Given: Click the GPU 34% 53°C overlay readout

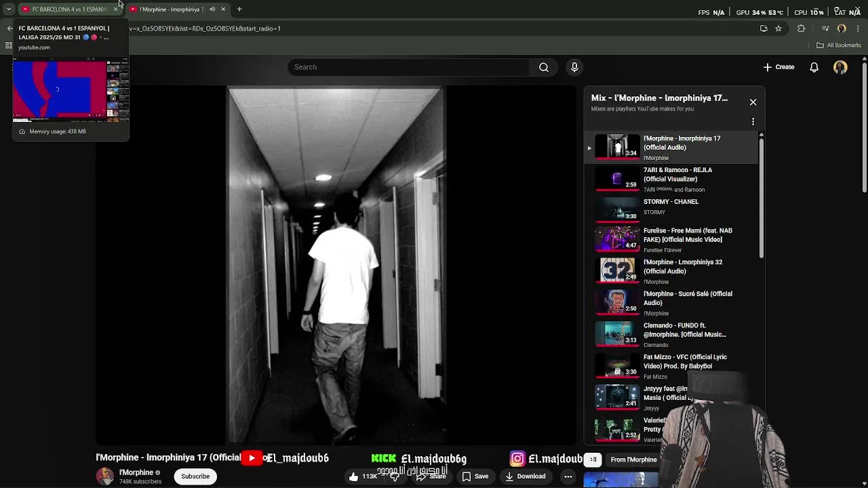Looking at the screenshot, I should coord(759,12).
